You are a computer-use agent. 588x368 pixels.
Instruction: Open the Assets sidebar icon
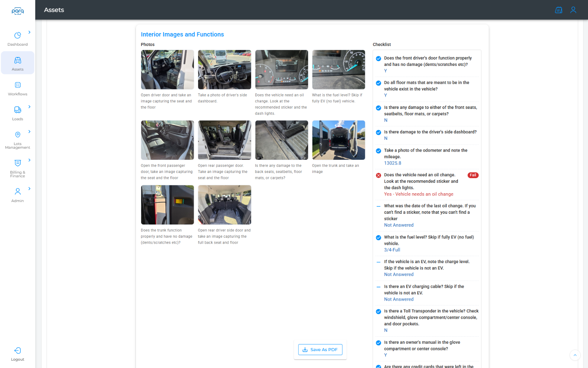(x=18, y=60)
